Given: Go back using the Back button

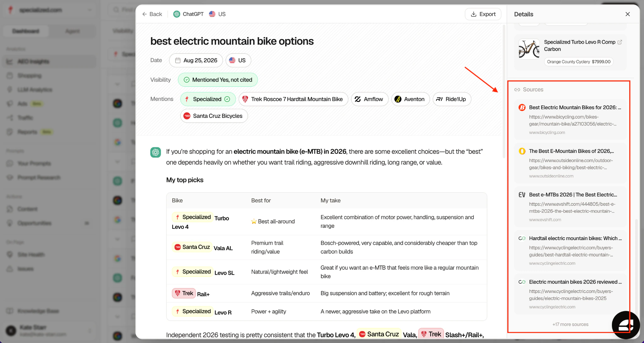Looking at the screenshot, I should point(152,14).
